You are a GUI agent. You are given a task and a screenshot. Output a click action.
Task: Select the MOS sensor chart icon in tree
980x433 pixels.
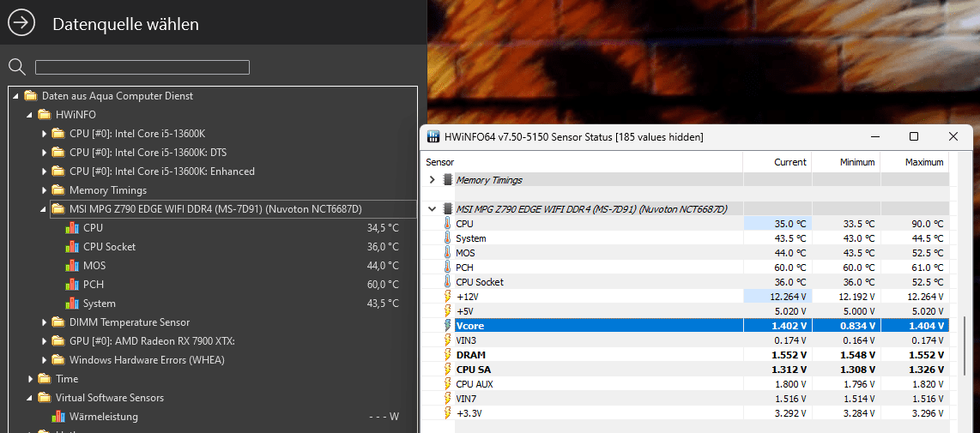tap(72, 266)
